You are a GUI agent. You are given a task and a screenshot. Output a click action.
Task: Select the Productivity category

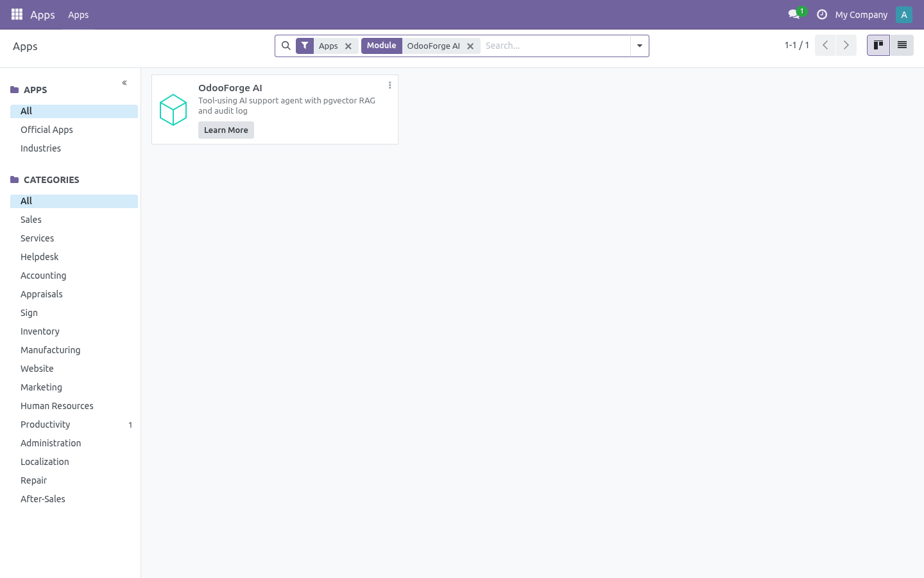point(74,425)
